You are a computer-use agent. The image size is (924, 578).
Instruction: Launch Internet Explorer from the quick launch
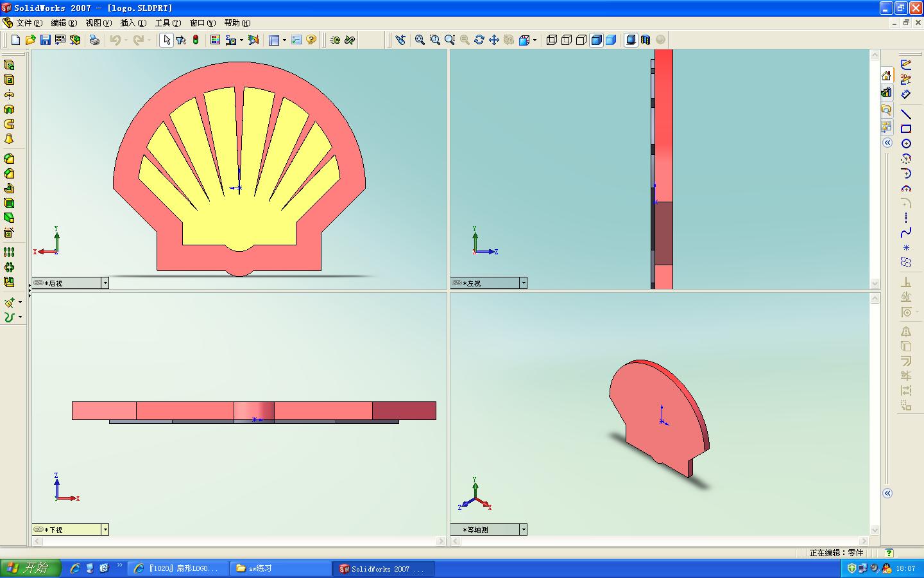[75, 568]
